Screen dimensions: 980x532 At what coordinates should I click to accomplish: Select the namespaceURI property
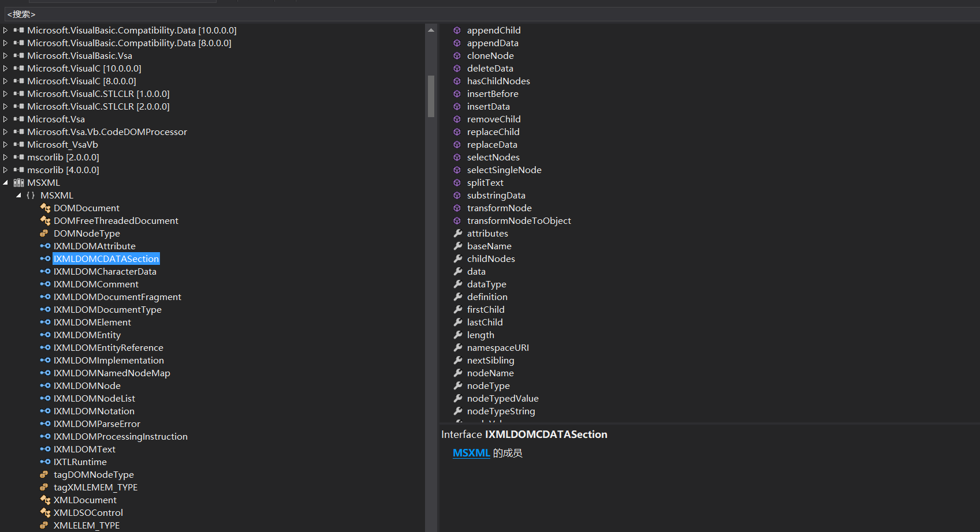498,347
